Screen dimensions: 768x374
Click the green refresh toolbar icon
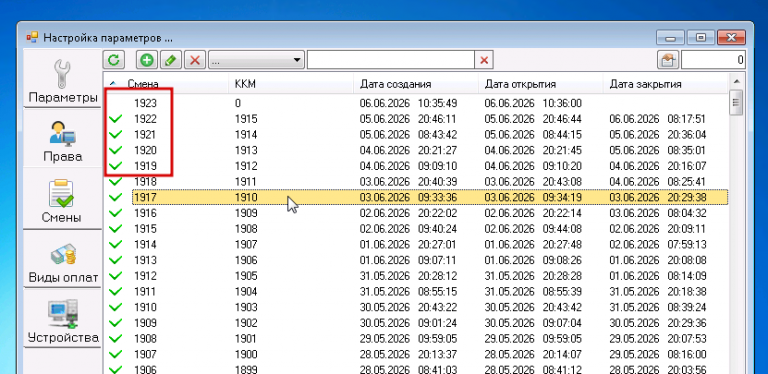(114, 60)
